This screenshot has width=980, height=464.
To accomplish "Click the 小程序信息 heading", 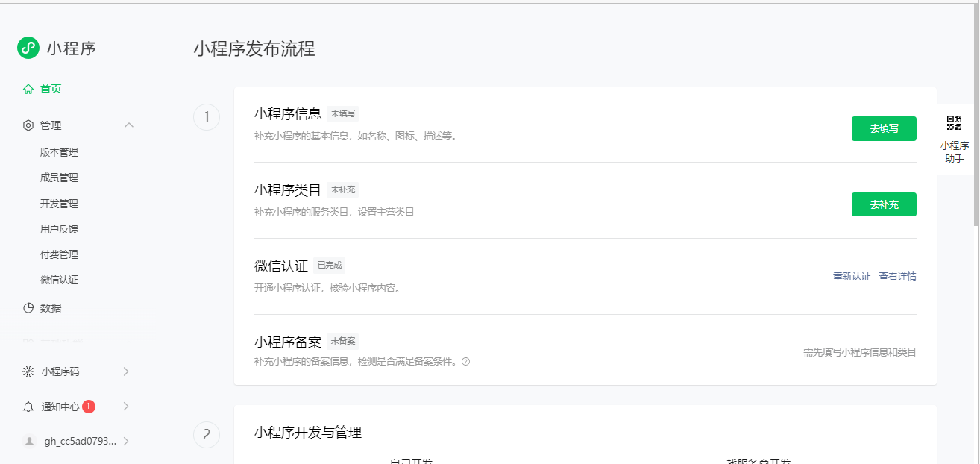I will 288,113.
